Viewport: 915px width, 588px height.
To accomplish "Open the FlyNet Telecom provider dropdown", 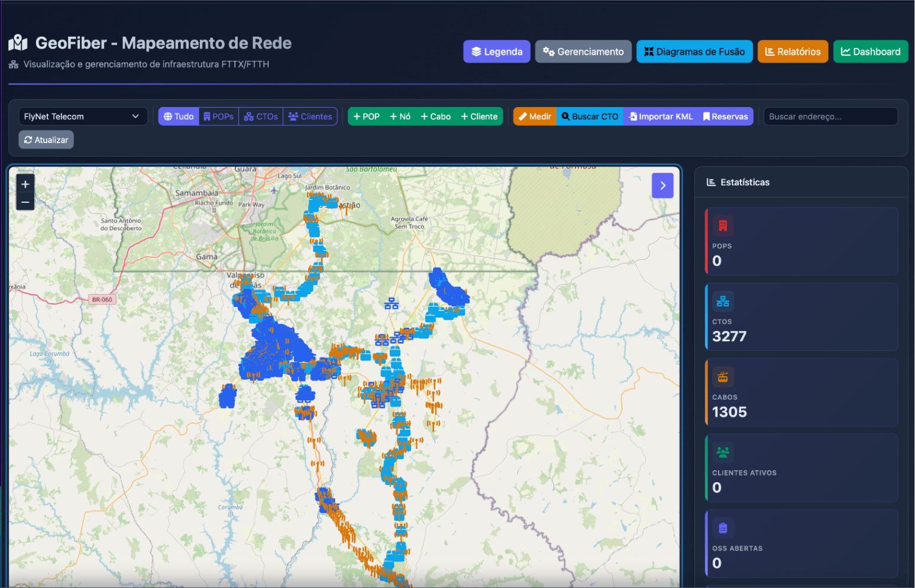I will 82,116.
